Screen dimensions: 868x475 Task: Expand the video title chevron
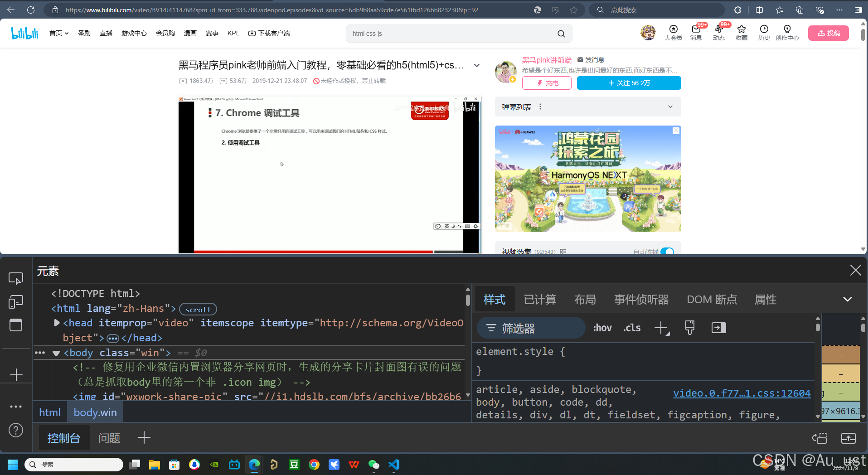tap(477, 65)
